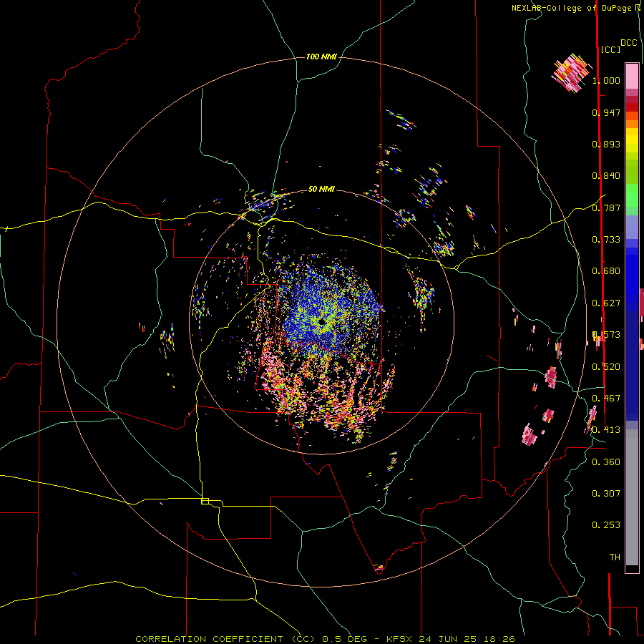Image resolution: width=644 pixels, height=644 pixels.
Task: Pick the pink band at the legend top
Action: point(632,77)
